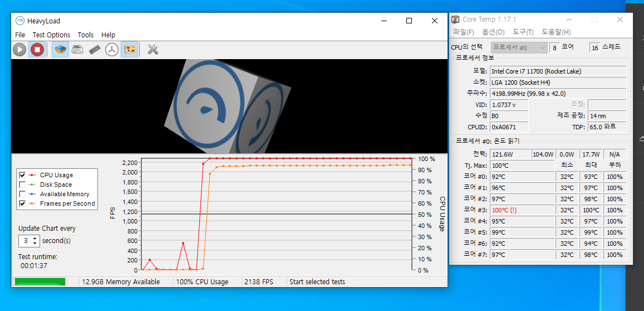Click the update interval seconds field
This screenshot has height=311, width=644.
[25, 241]
